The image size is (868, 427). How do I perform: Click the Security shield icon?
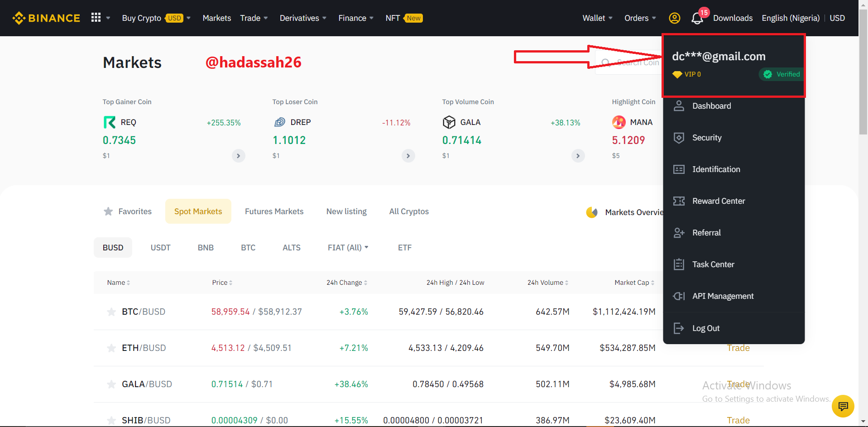pos(679,138)
